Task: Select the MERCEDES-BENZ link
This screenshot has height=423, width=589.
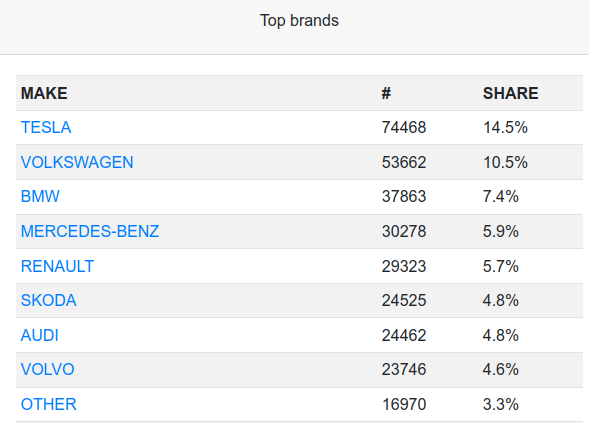Action: pyautogui.click(x=90, y=231)
